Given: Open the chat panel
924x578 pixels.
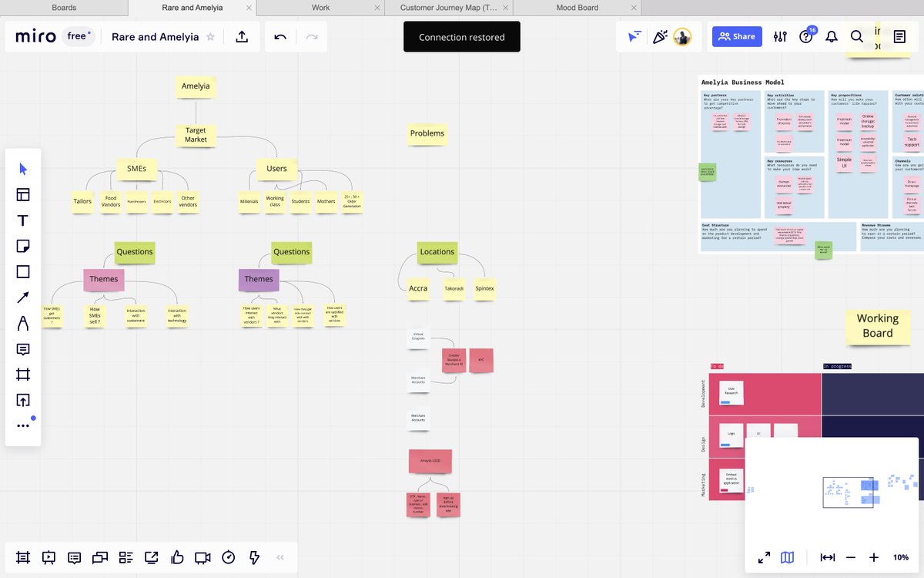Looking at the screenshot, I should click(x=100, y=557).
